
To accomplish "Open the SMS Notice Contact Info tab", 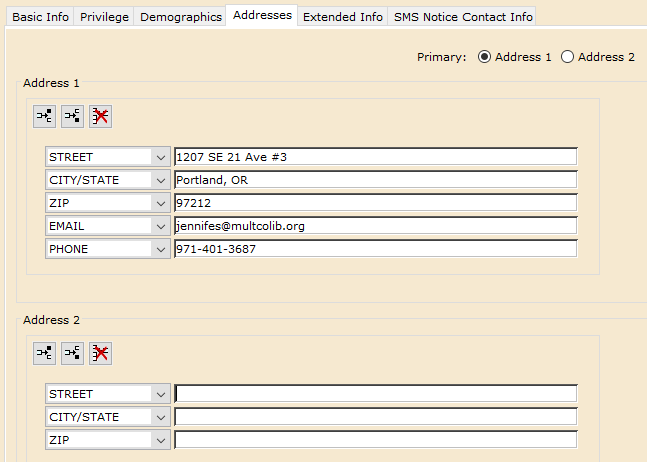I will pos(461,17).
